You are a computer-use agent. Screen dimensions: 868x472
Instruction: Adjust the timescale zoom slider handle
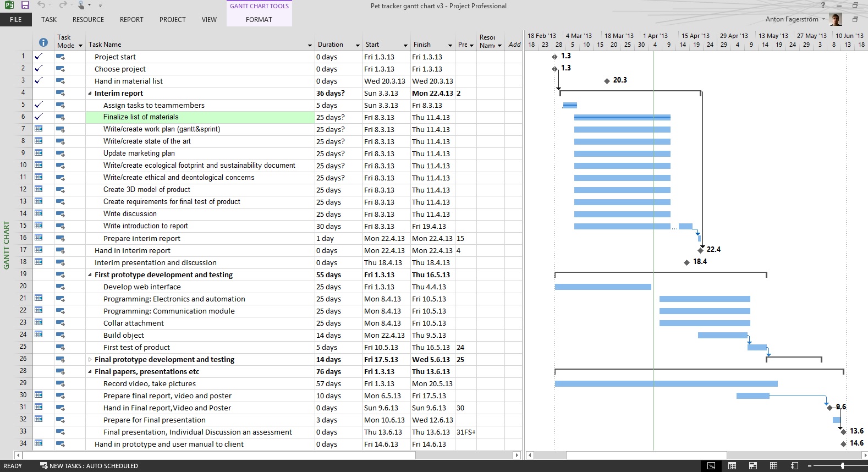click(842, 466)
